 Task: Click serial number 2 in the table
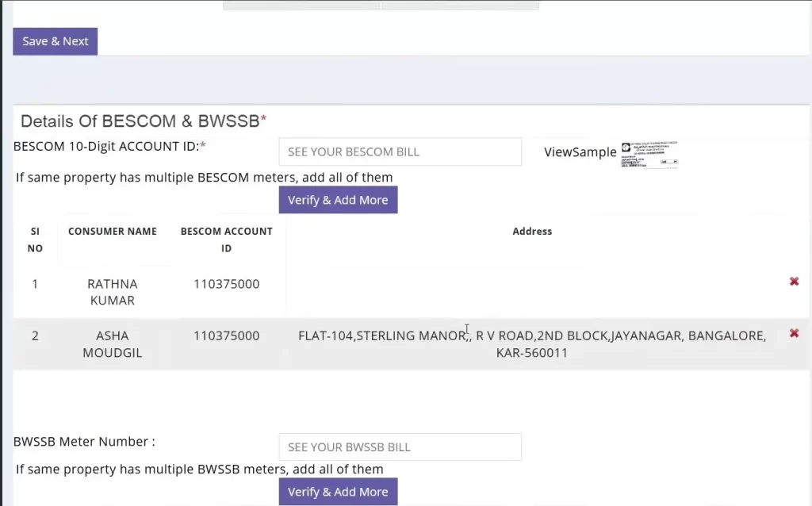pyautogui.click(x=35, y=335)
